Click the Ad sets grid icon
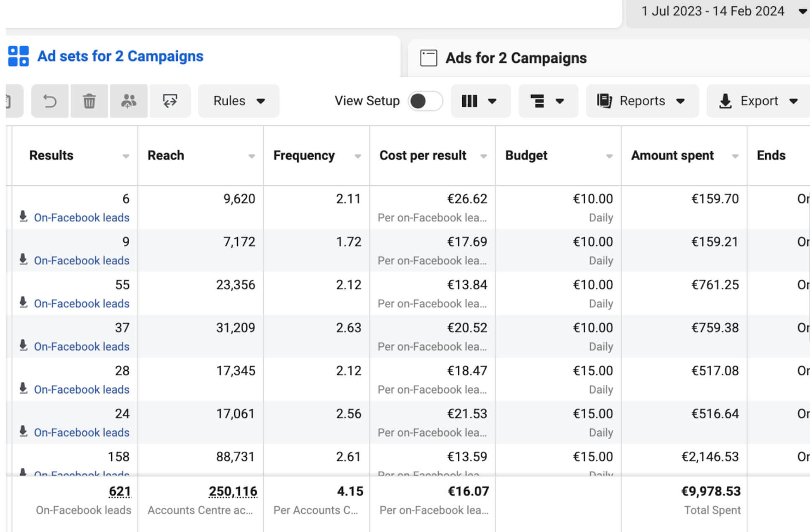Viewport: 810px width, 532px height. [x=18, y=56]
